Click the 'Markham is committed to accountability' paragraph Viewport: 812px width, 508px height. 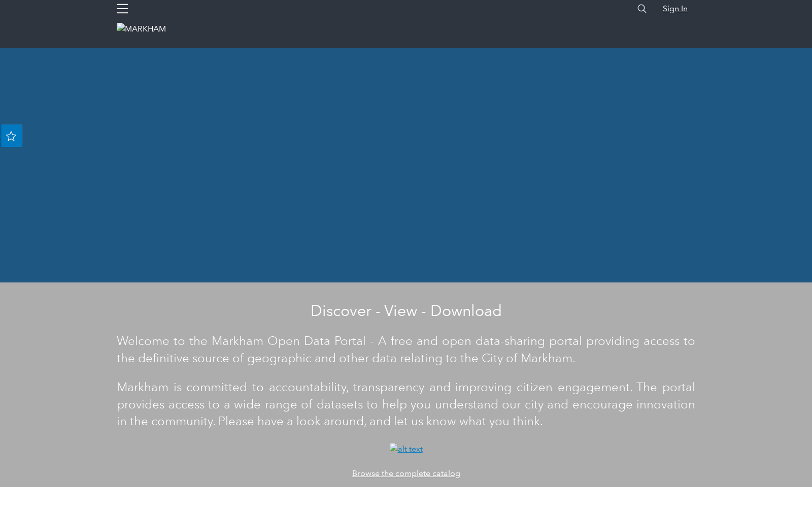pyautogui.click(x=406, y=404)
